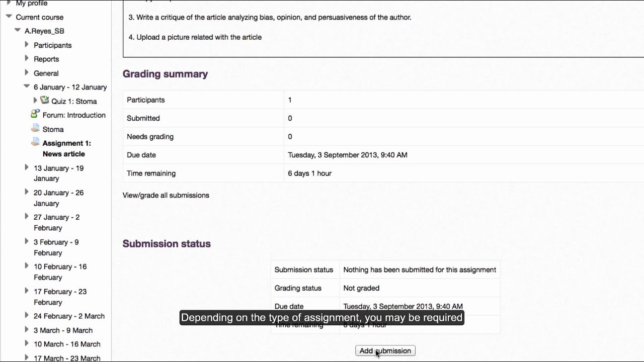The width and height of the screenshot is (644, 362).
Task: Go to 13 January - 19 January week
Action: pyautogui.click(x=59, y=173)
